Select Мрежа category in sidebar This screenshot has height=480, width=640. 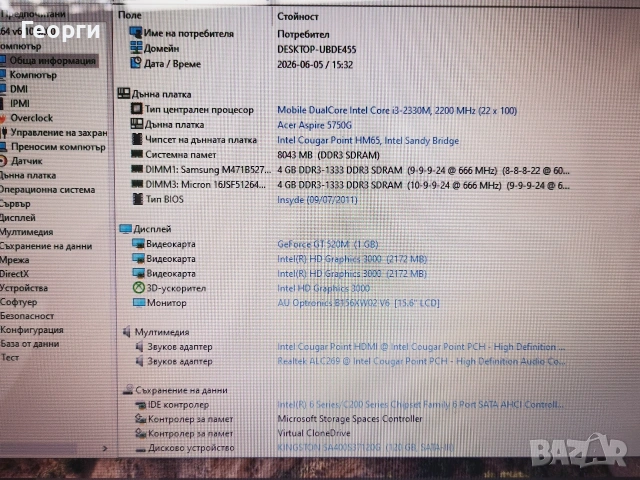click(14, 260)
